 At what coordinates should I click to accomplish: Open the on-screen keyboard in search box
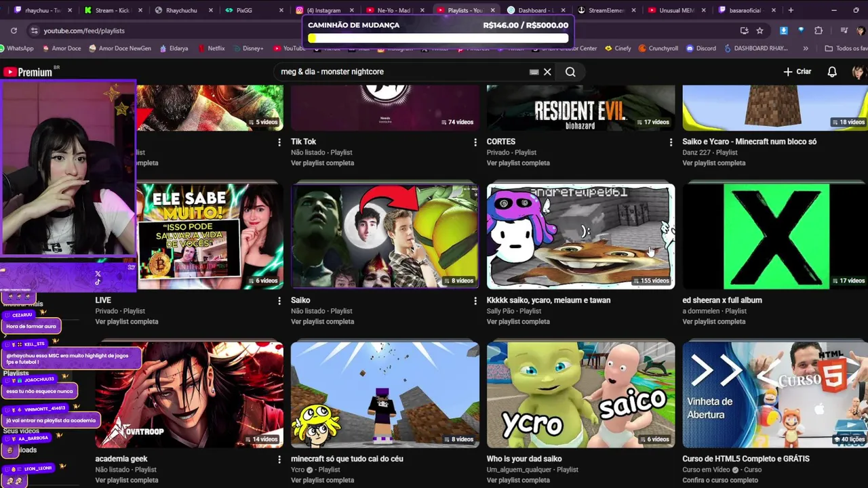click(x=534, y=72)
